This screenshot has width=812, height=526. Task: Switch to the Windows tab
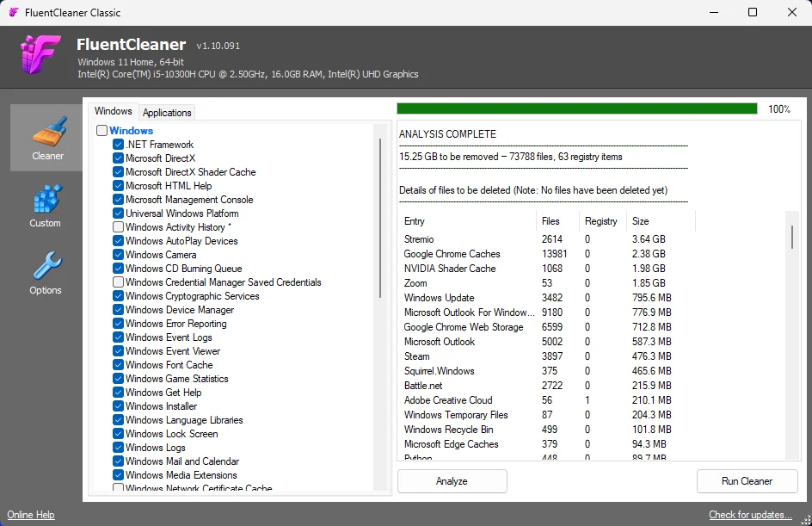coord(113,111)
